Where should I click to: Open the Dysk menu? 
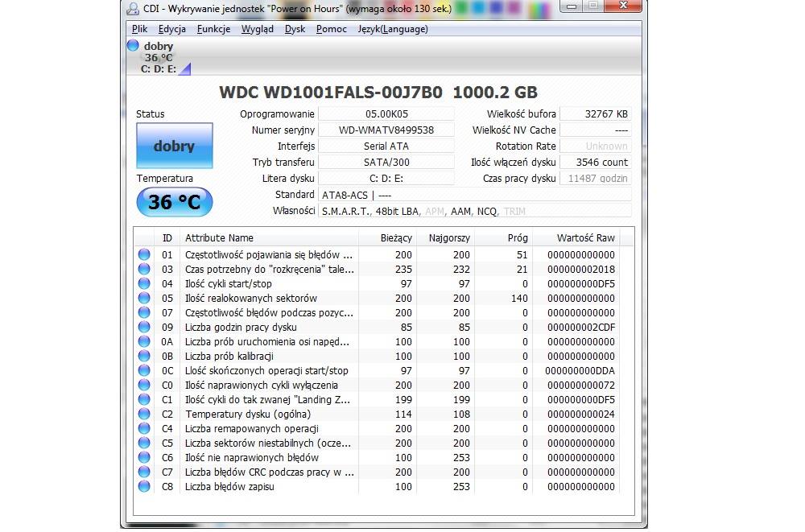[295, 29]
